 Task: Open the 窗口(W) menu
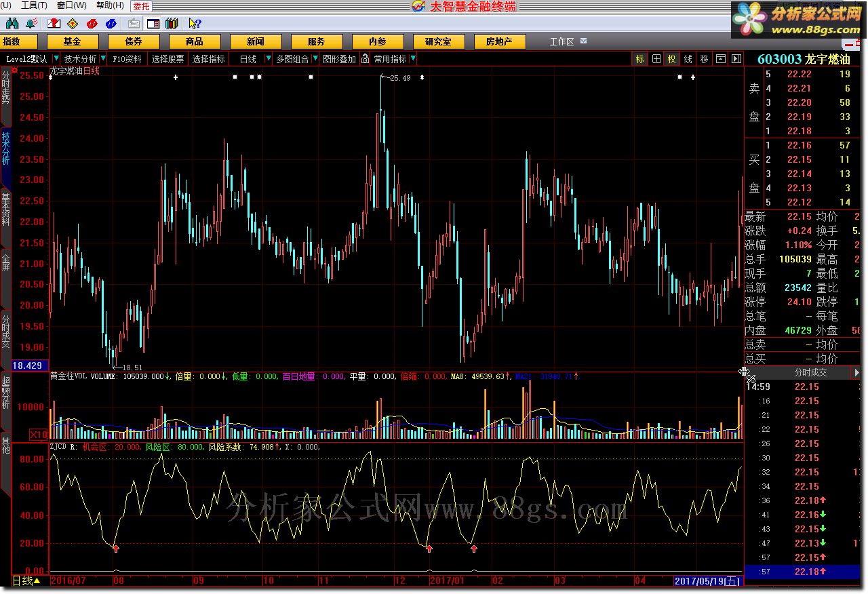pos(71,5)
